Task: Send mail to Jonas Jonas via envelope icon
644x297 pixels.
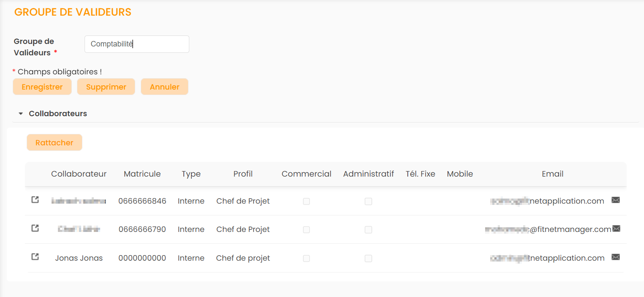Action: pyautogui.click(x=616, y=257)
